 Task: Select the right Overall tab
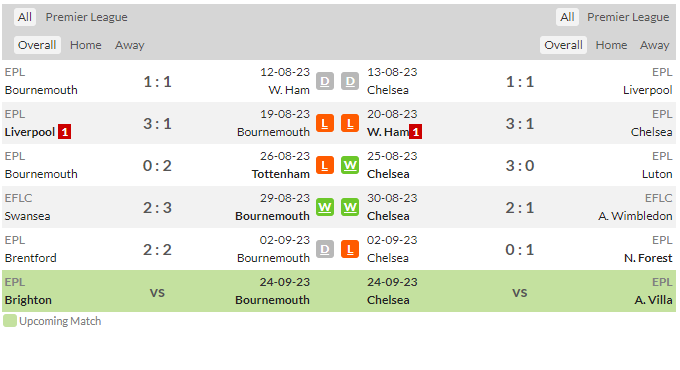[563, 45]
